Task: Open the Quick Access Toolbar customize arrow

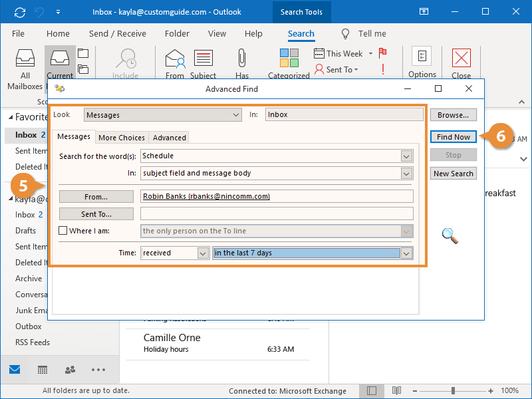Action: click(58, 12)
